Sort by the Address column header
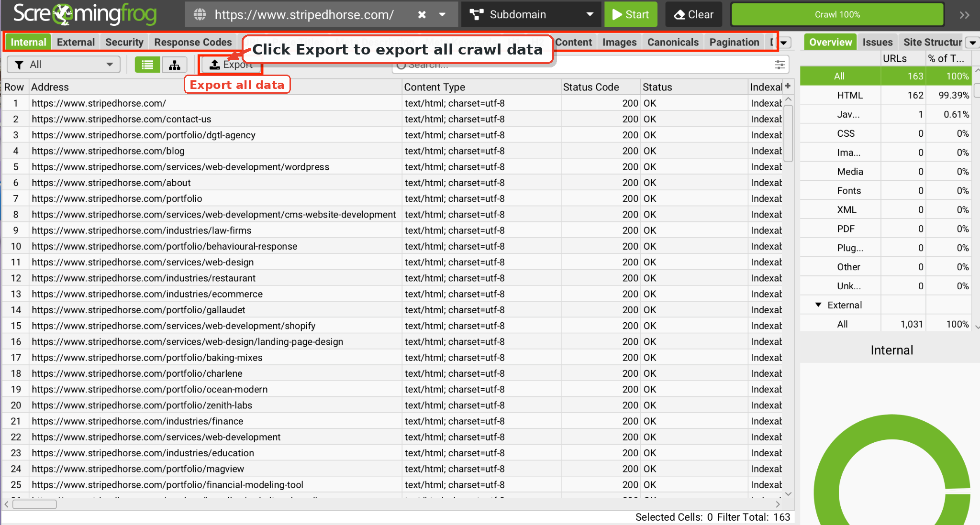This screenshot has height=525, width=980. 214,87
